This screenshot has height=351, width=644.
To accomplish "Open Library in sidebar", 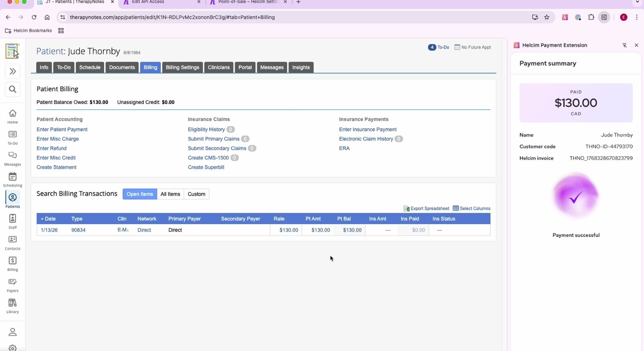I will [x=12, y=306].
